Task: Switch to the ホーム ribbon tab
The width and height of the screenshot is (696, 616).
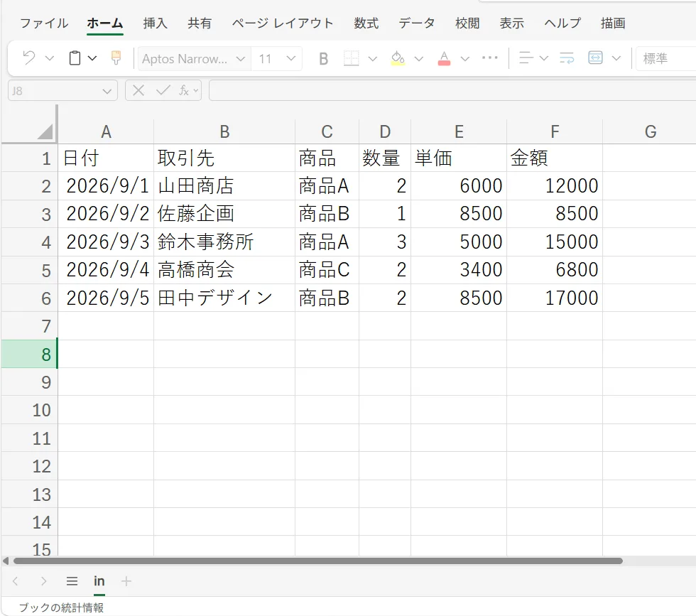Action: (x=105, y=23)
